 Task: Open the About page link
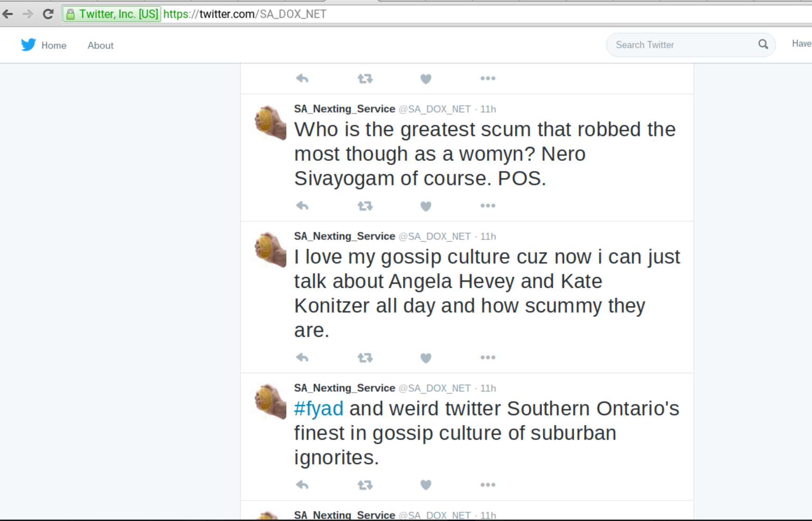pos(100,45)
